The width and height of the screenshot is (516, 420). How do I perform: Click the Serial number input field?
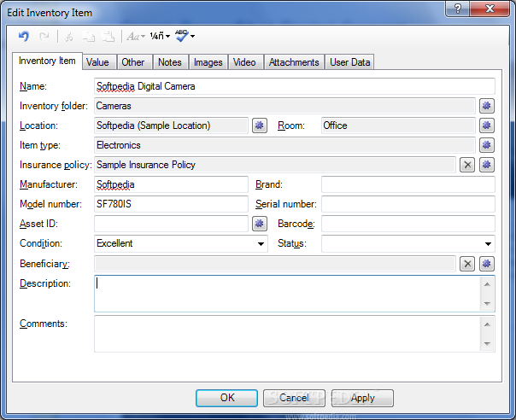click(x=408, y=204)
